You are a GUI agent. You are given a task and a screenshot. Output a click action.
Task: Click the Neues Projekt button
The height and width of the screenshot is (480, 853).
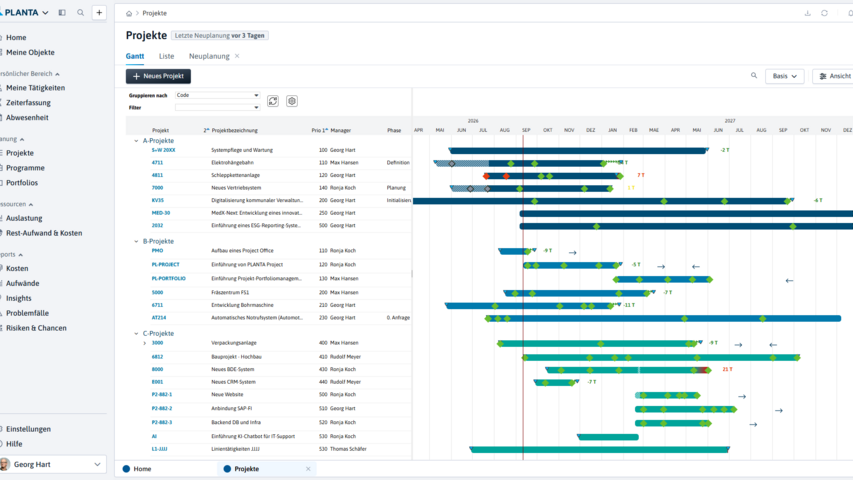click(x=158, y=76)
